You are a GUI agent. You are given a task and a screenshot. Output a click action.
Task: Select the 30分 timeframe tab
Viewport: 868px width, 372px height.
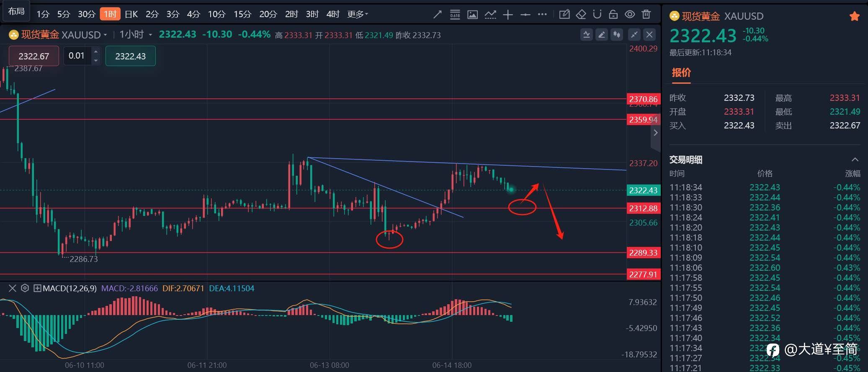tap(87, 14)
